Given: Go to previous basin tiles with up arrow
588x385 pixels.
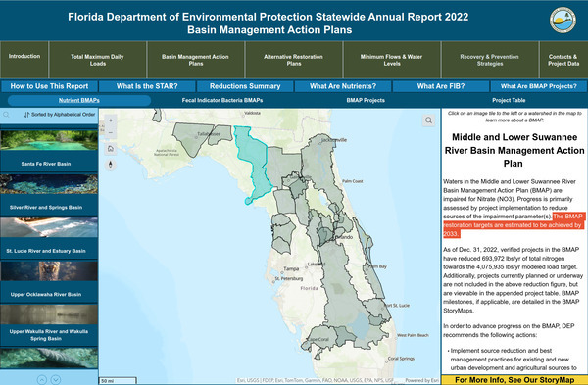Looking at the screenshot, I should 42,380.
